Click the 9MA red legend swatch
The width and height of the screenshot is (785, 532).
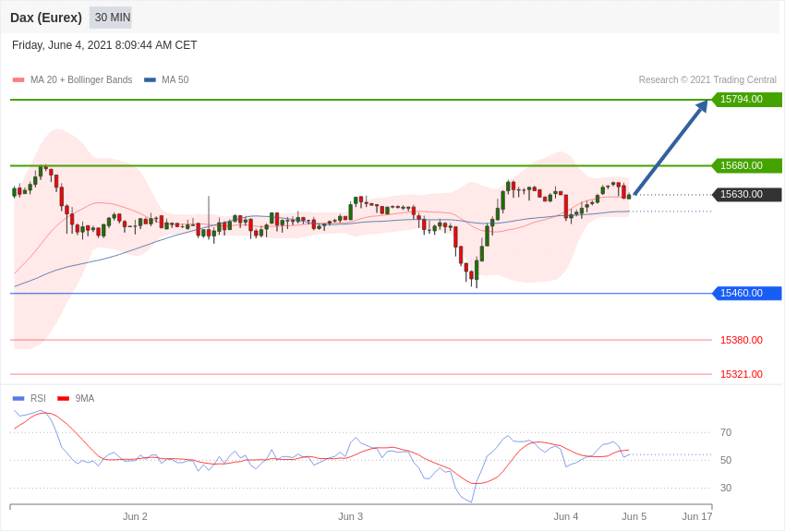pos(63,398)
